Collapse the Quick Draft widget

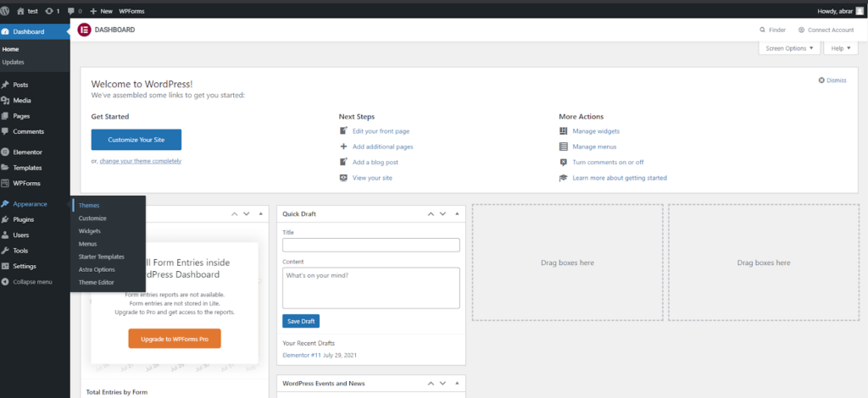(458, 214)
